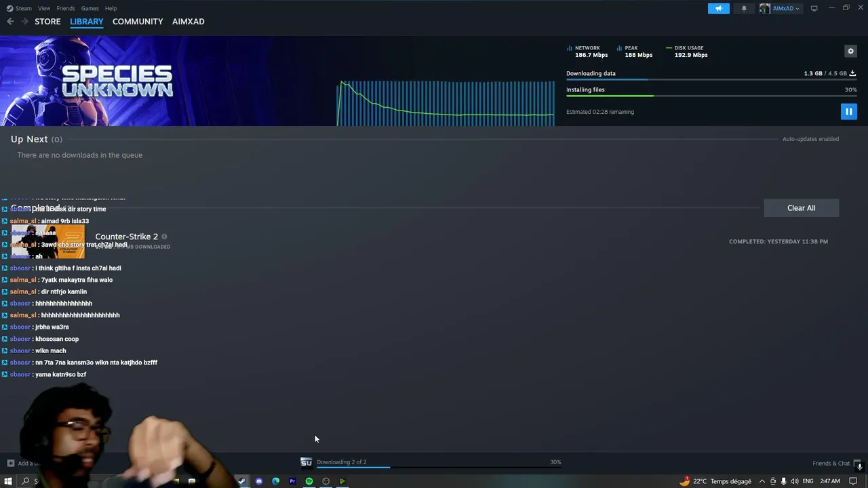Switch to the STORE tab
The width and height of the screenshot is (868, 488).
point(47,22)
